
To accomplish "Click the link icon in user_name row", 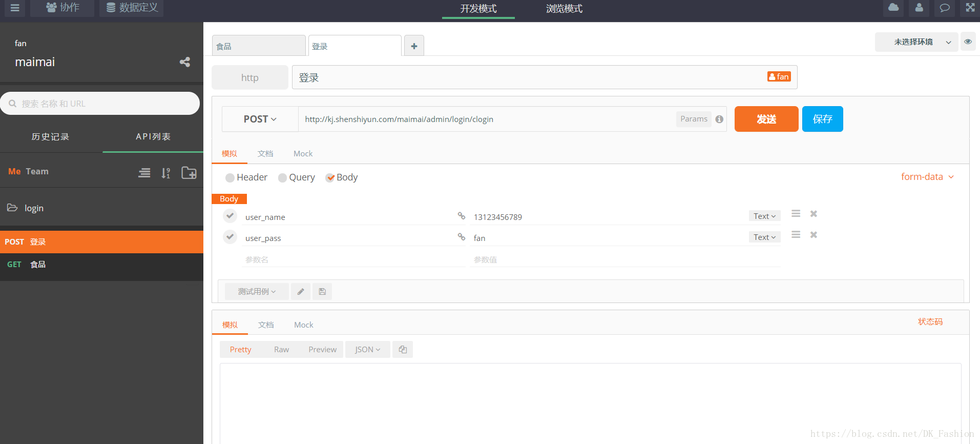I will click(462, 216).
